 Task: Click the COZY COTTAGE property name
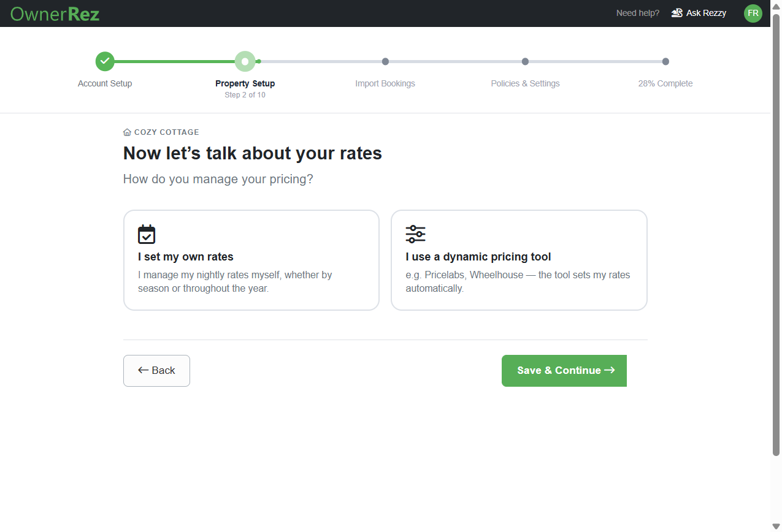tap(167, 132)
